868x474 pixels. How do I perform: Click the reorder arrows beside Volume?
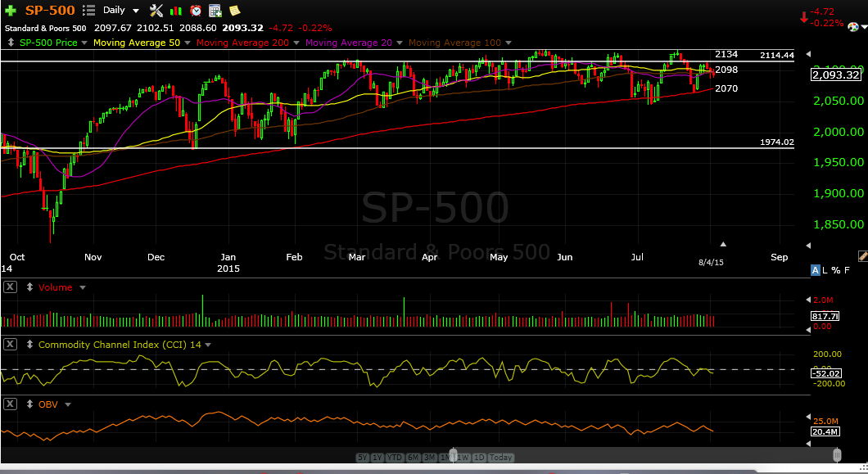tap(30, 287)
